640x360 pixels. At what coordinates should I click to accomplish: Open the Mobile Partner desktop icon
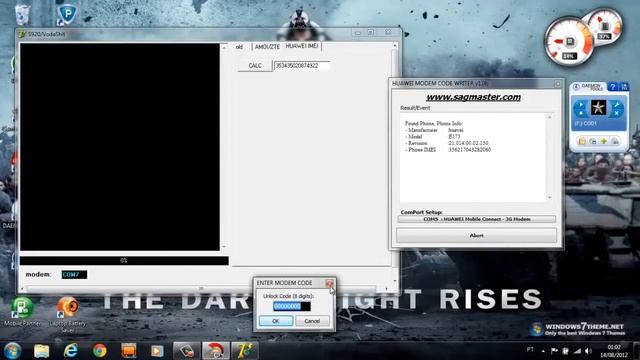[22, 312]
